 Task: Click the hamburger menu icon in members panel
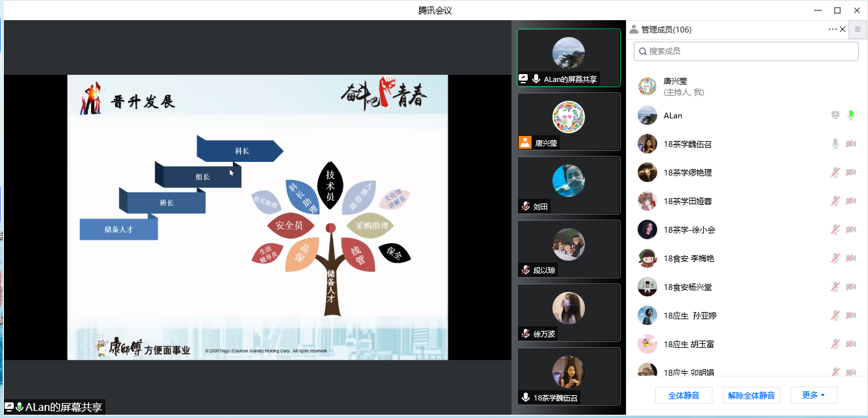click(x=858, y=29)
